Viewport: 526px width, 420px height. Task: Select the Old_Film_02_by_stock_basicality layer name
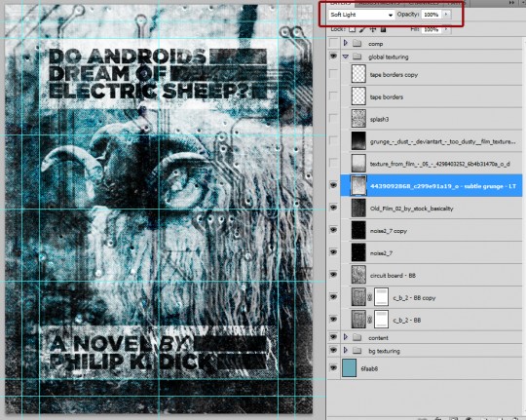click(412, 209)
